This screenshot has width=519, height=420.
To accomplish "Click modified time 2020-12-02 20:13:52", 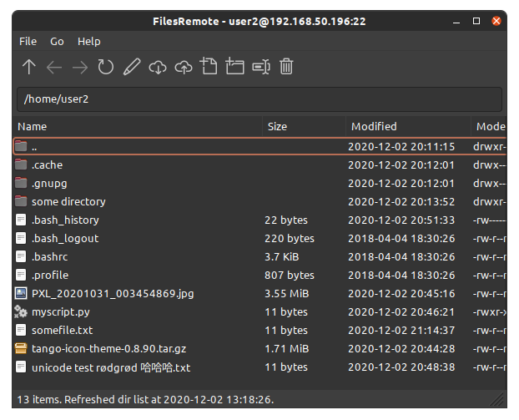I will tap(401, 201).
